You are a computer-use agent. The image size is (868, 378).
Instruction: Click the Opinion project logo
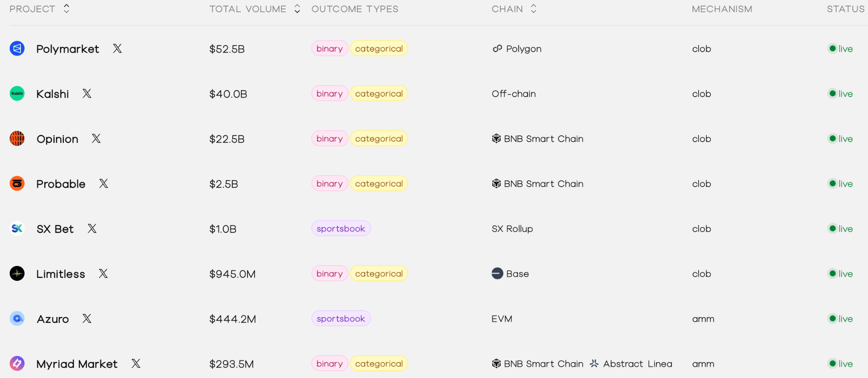17,139
